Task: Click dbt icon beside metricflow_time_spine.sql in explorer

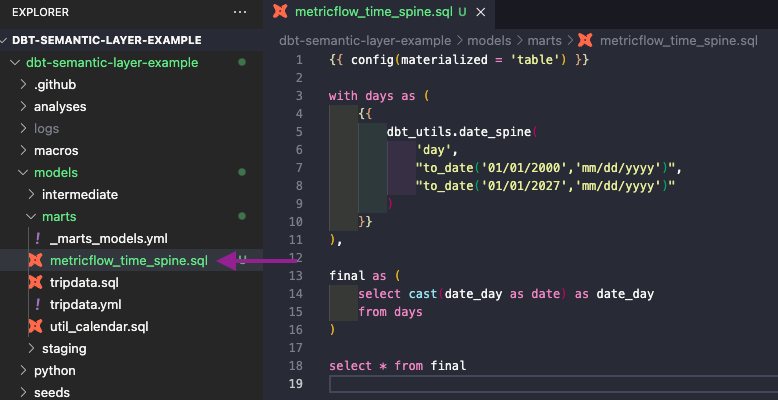Action: click(35, 261)
